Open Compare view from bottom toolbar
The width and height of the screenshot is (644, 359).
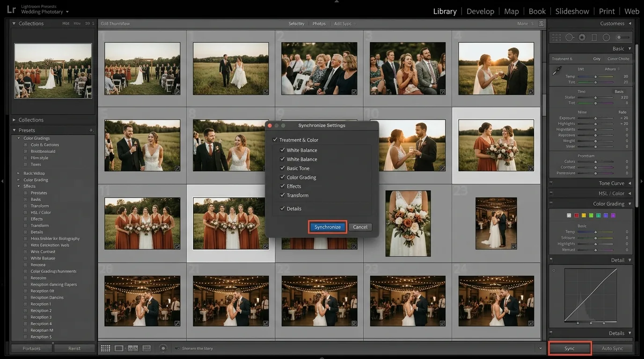click(133, 348)
